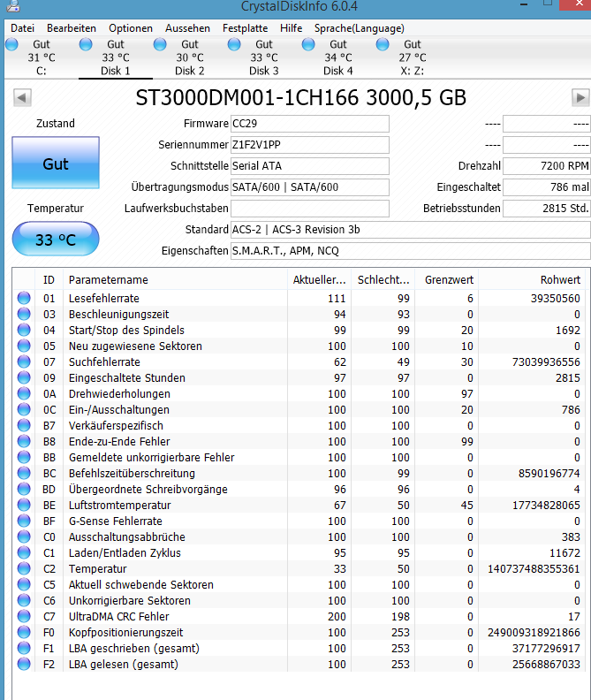The image size is (591, 700).
Task: Click the status orb of Beschleunigungszeit row
Action: (24, 314)
